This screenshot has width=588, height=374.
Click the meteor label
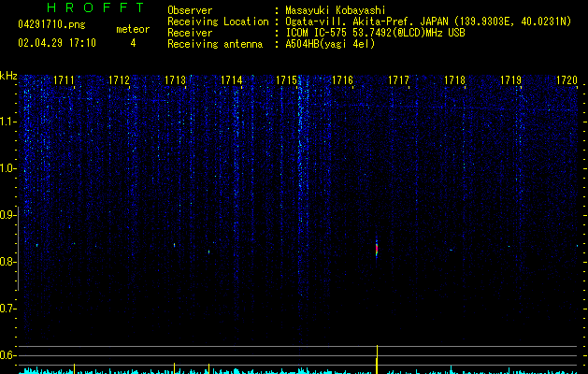pos(133,29)
